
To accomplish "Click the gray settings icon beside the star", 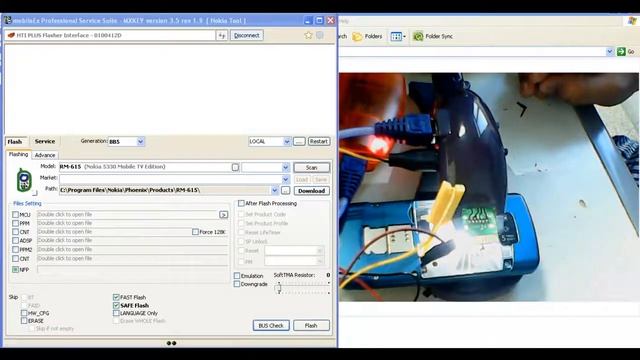I will pos(320,35).
